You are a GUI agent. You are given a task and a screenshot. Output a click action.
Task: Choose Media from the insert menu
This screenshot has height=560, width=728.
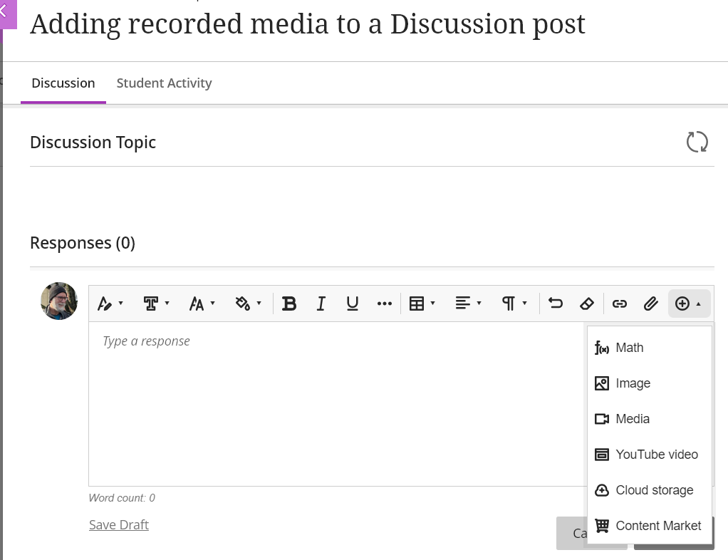point(632,419)
